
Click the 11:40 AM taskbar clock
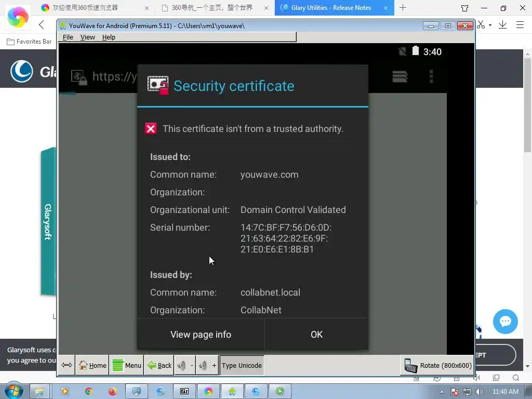coord(505,392)
